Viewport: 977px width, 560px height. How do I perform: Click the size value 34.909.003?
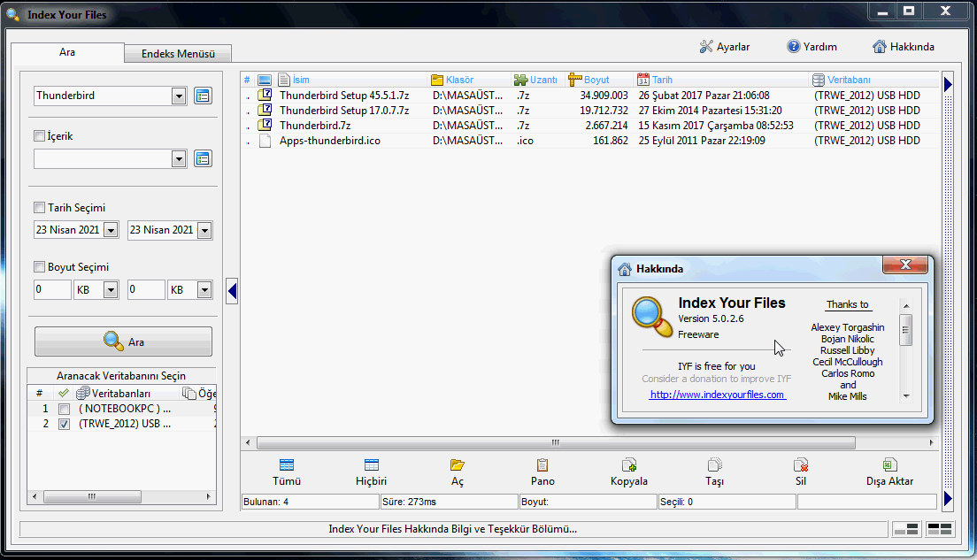tap(604, 96)
